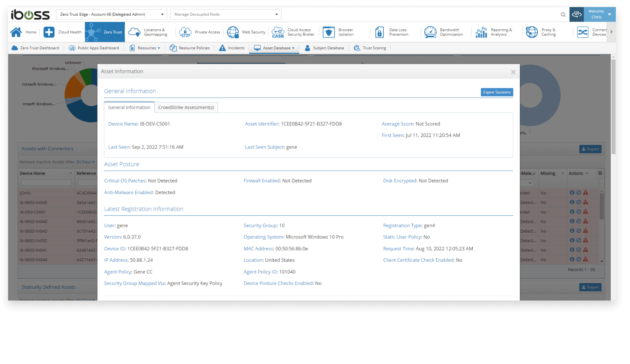Expand the Asset Database submenu
The width and height of the screenshot is (630, 364).
coord(274,48)
